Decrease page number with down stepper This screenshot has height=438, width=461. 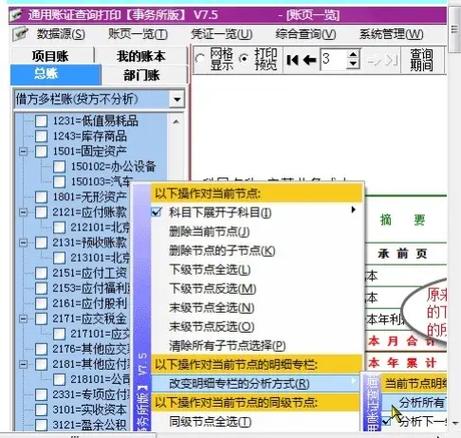point(353,64)
